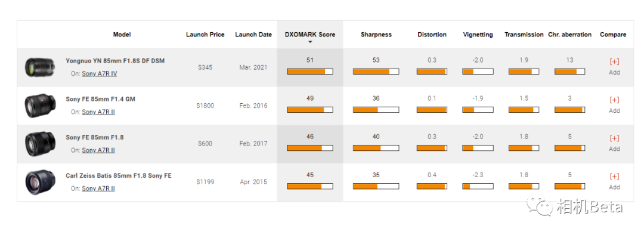Click the sort arrow under DXOMARK Score

[310, 42]
